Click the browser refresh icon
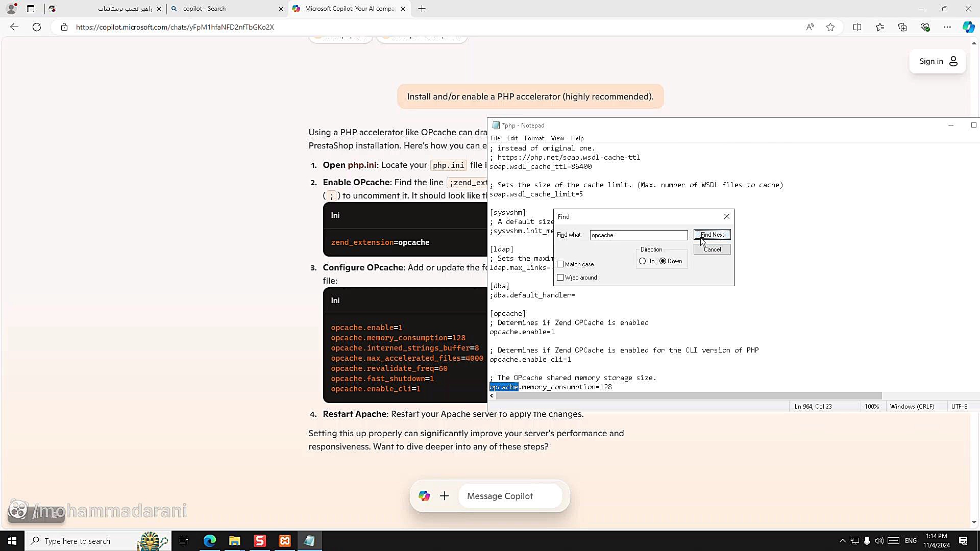 pos(37,27)
